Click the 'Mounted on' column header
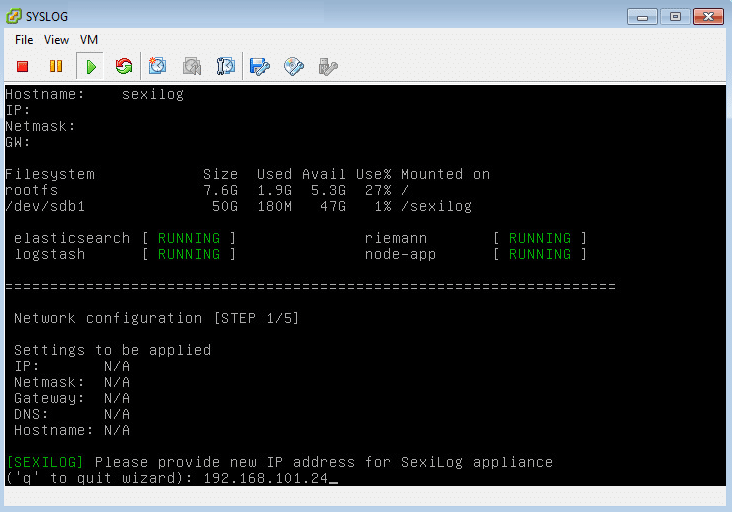The image size is (732, 512). tap(445, 174)
